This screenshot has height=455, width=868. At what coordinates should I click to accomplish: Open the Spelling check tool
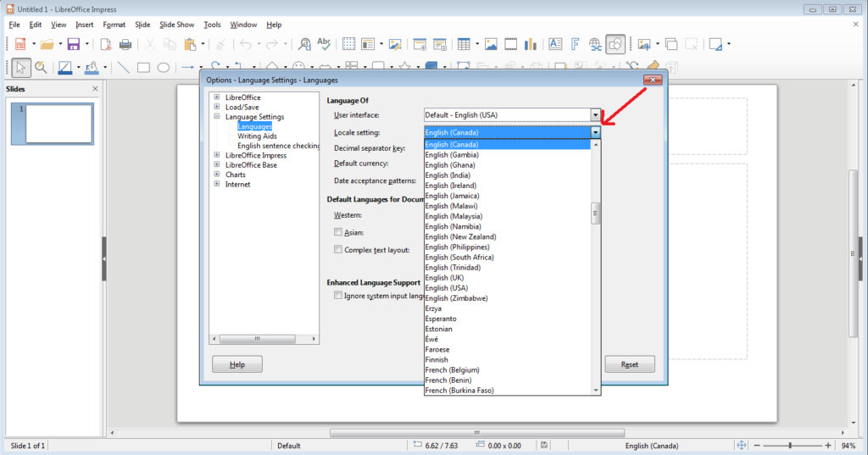coord(324,44)
